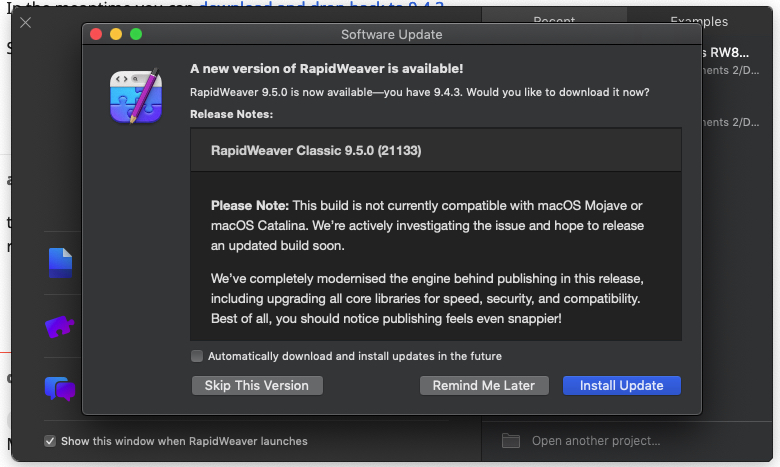Open another project from the welcome window
This screenshot has height=467, width=780.
click(596, 441)
